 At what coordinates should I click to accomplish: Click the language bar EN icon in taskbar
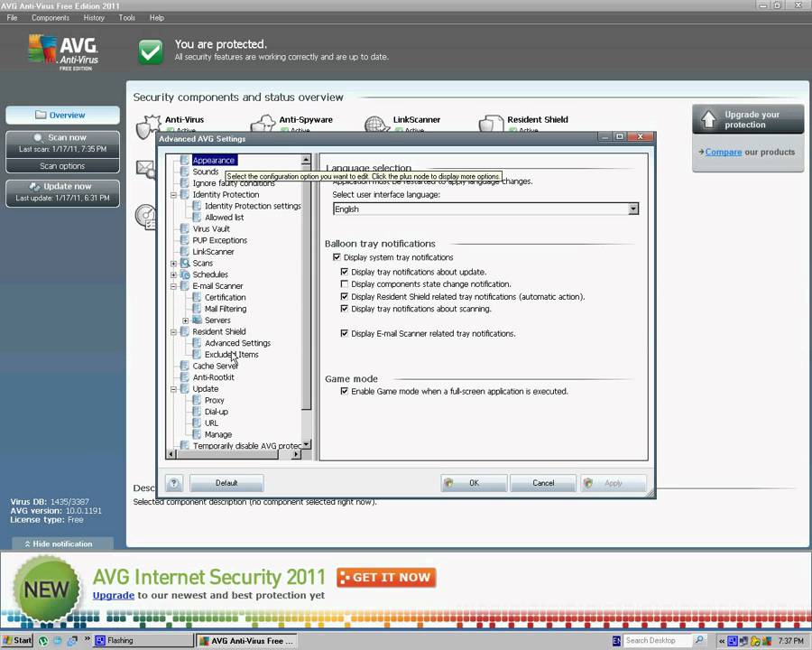pyautogui.click(x=616, y=641)
